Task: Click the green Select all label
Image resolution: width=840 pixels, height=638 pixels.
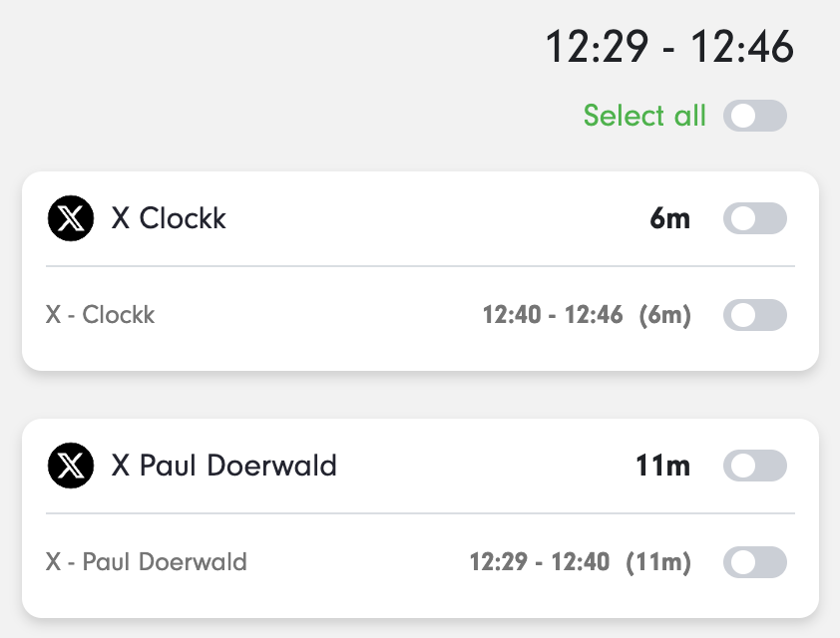Action: [644, 116]
